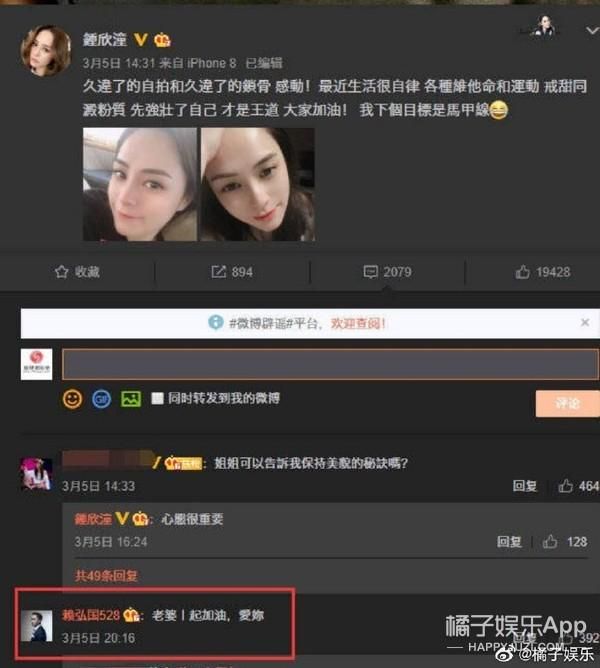Dismiss the 微博辟谣 notice banner

(x=585, y=322)
